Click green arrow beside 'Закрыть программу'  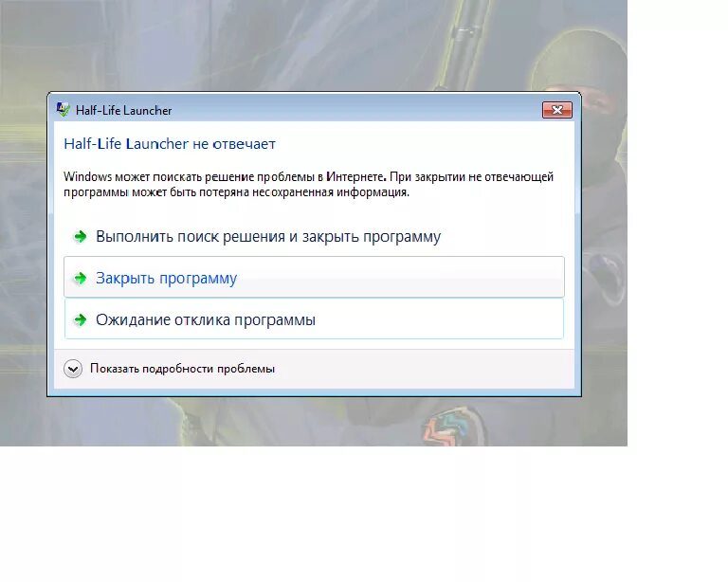(x=81, y=278)
